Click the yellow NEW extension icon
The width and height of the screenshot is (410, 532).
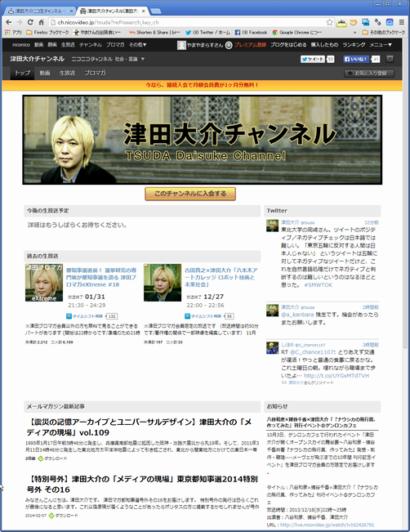tap(341, 22)
